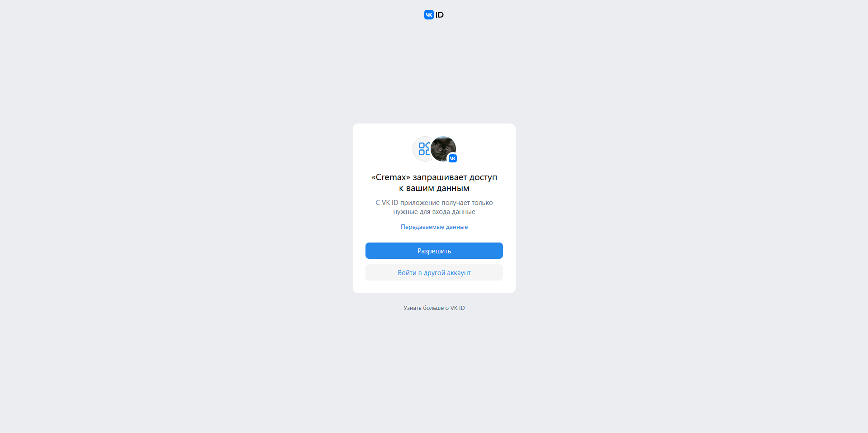868x433 pixels.
Task: Click the words запрашивает доступ in heading
Action: click(455, 177)
